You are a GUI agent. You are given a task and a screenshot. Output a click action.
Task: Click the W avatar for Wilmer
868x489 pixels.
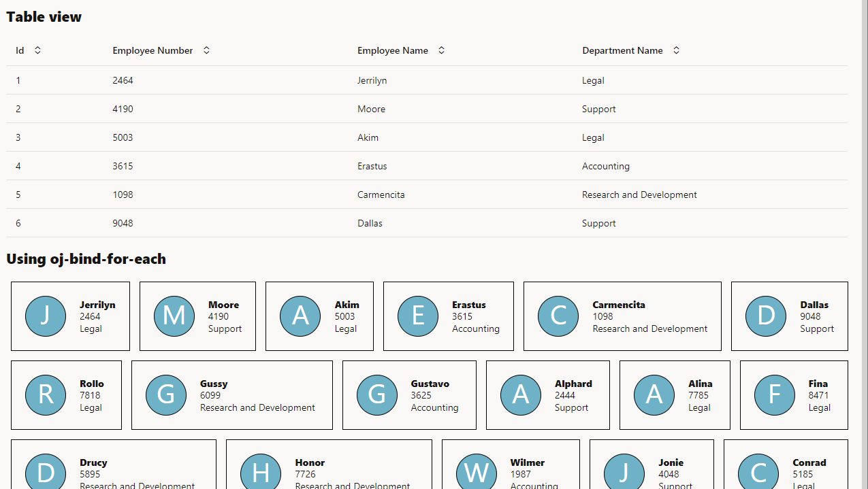[476, 471]
